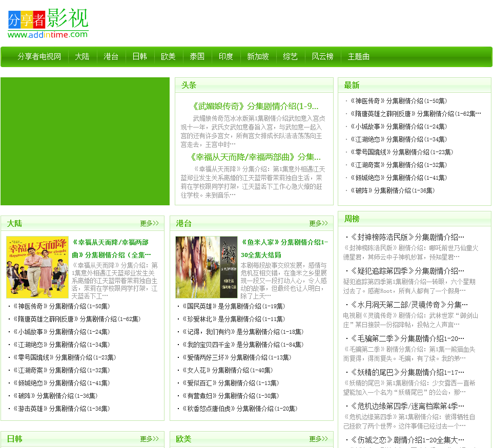Open 《我的宝贝四千金》 link
The width and height of the screenshot is (493, 448).
pos(243,345)
